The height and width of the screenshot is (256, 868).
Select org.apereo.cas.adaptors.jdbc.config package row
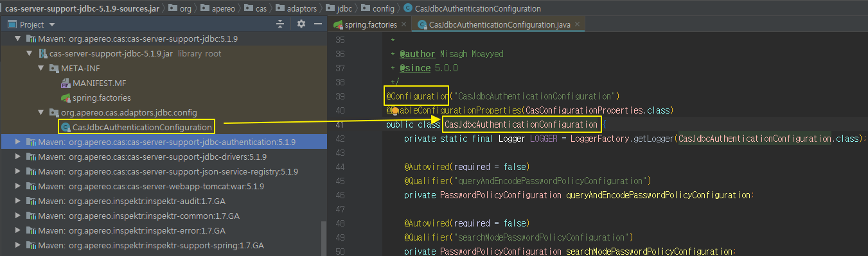pyautogui.click(x=163, y=112)
